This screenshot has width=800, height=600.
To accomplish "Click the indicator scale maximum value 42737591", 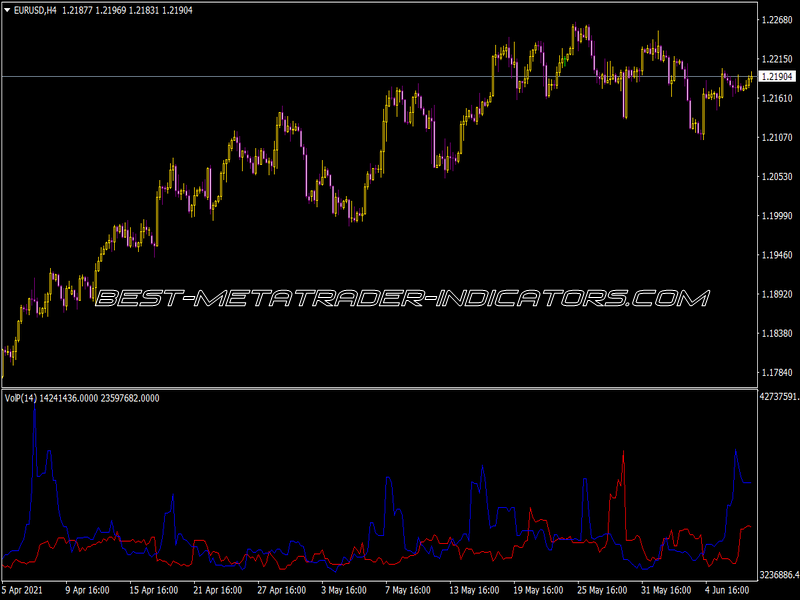I will [779, 396].
